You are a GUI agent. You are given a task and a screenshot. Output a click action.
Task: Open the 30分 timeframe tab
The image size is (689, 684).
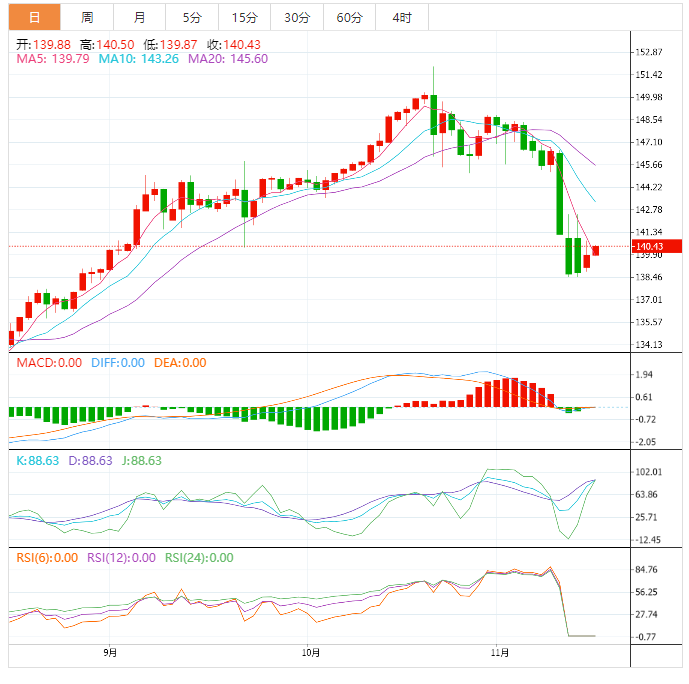pyautogui.click(x=297, y=17)
